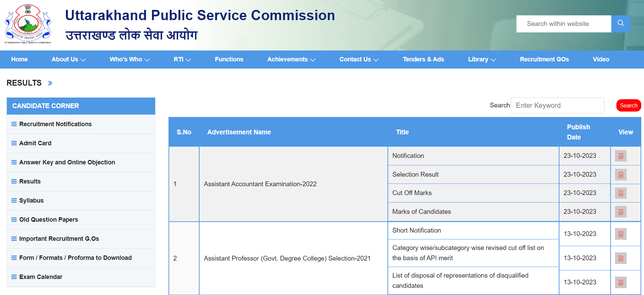Expand the Achievements dropdown menu
The image size is (644, 295).
291,59
